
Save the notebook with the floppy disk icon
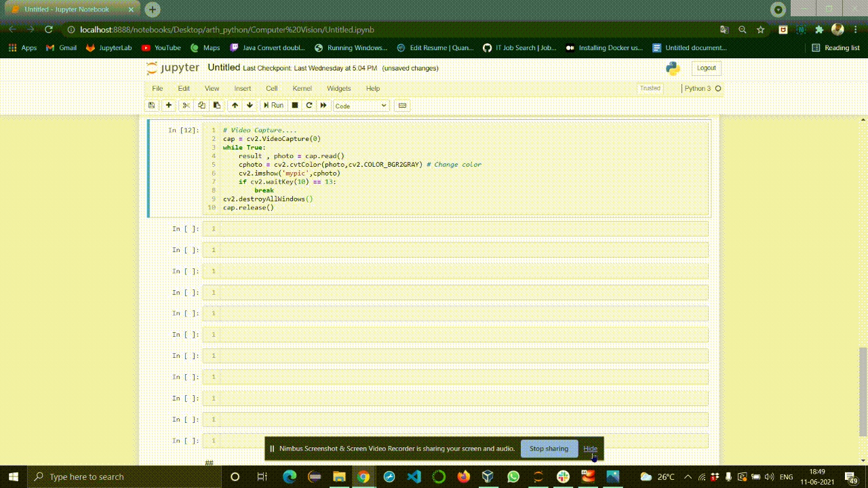coord(151,106)
